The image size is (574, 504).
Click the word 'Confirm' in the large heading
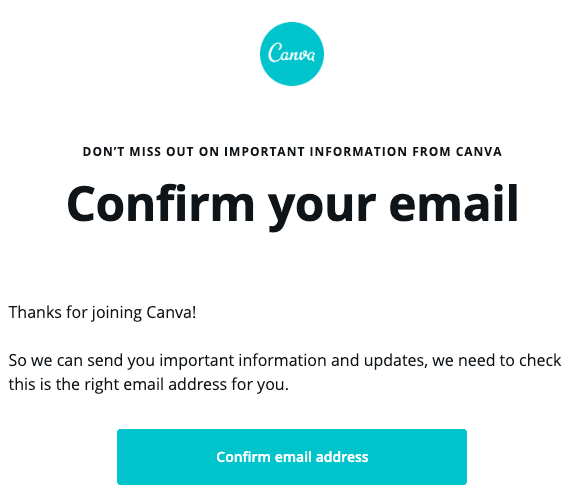pyautogui.click(x=160, y=203)
